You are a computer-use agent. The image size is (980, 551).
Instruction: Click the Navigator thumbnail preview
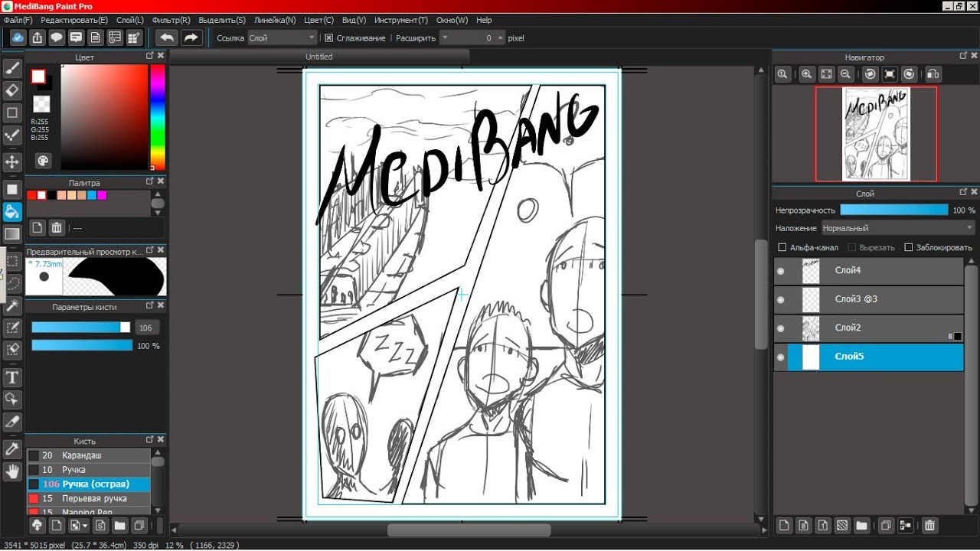[876, 134]
